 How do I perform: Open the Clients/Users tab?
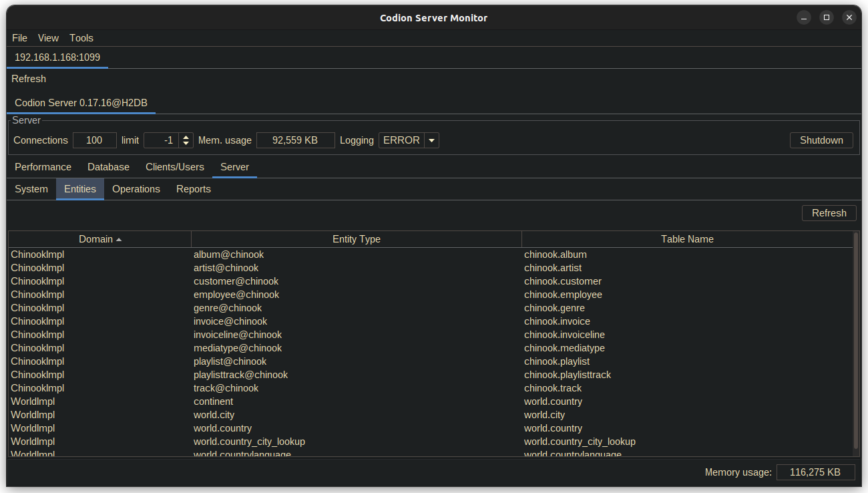tap(175, 167)
